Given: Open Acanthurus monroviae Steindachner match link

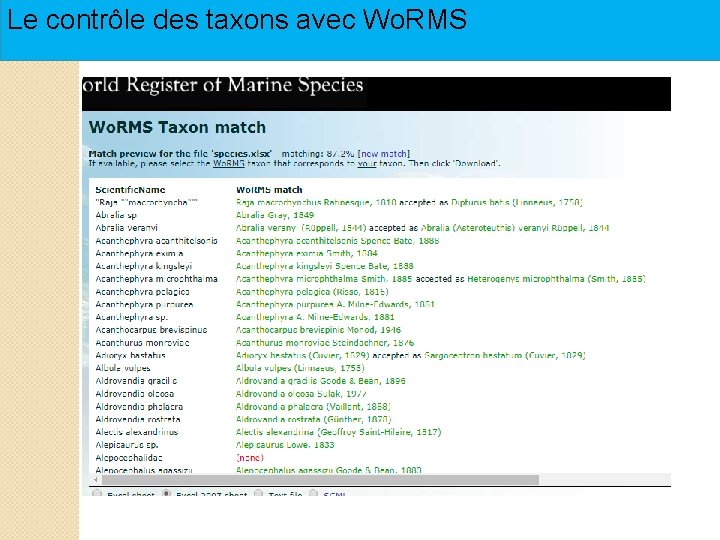Looking at the screenshot, I should 325,343.
